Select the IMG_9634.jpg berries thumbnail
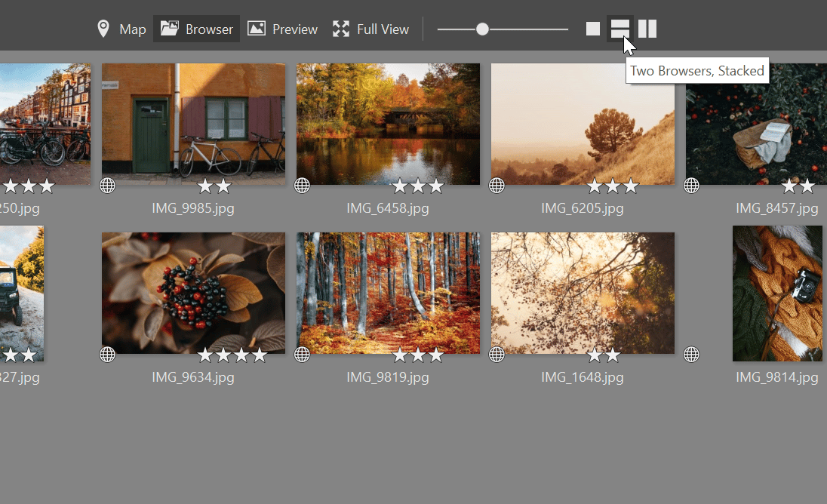Viewport: 827px width, 504px height. pyautogui.click(x=194, y=293)
